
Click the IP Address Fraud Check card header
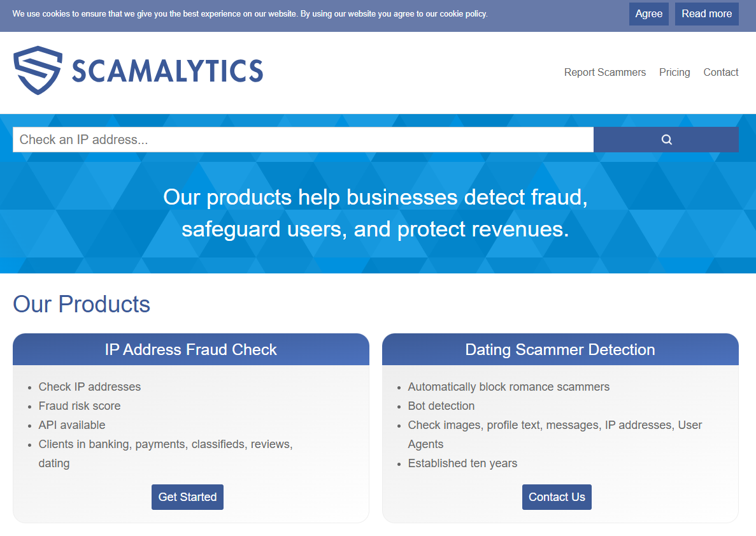point(190,349)
